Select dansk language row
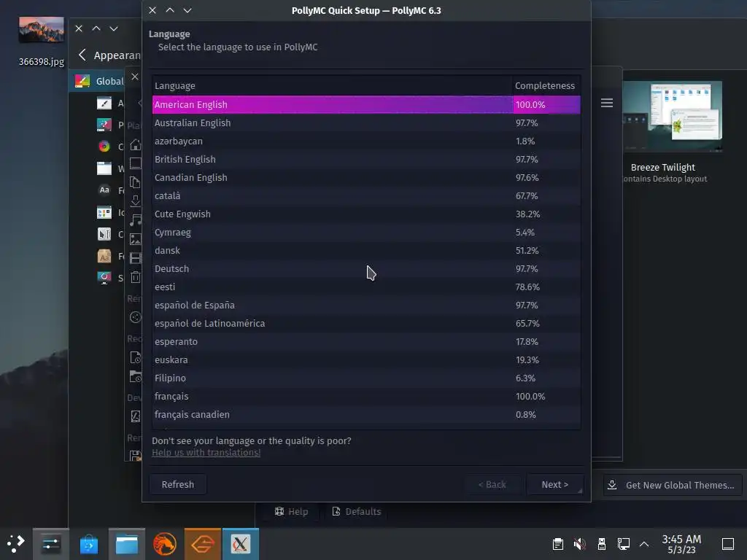This screenshot has width=747, height=560. (366, 251)
